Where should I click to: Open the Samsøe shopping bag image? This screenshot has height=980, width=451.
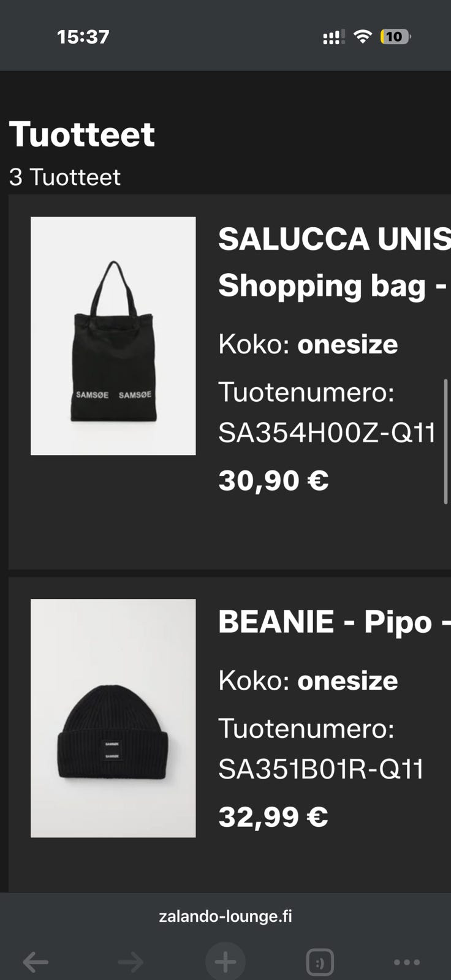[113, 336]
